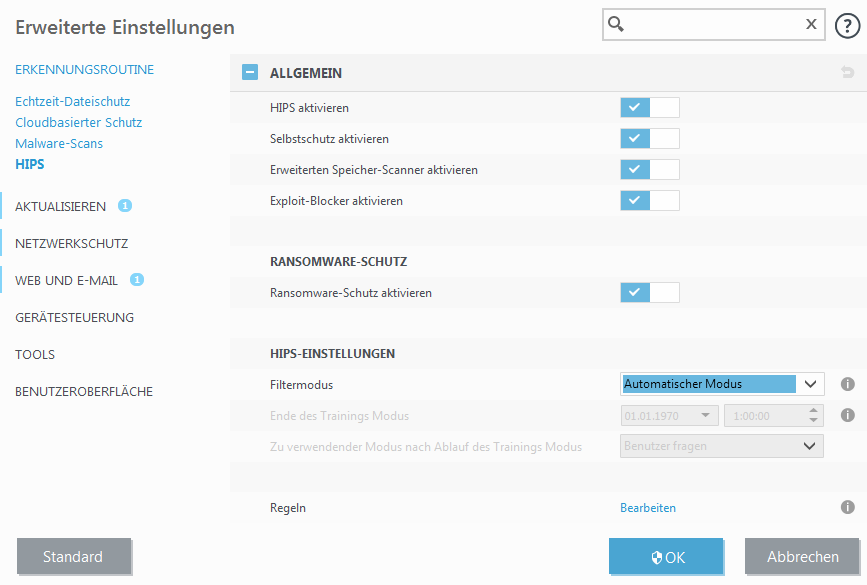This screenshot has width=867, height=585.
Task: Click info icon next to Filtermodus
Action: 847,384
